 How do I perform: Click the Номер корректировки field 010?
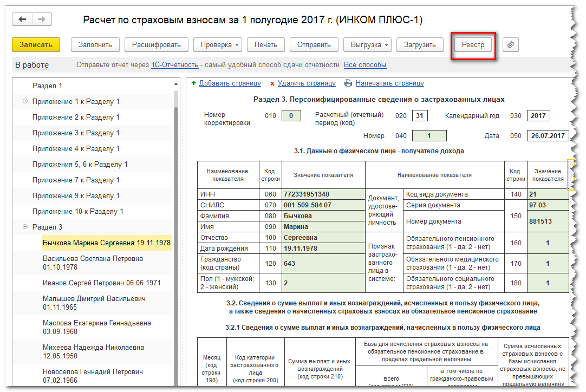(x=291, y=116)
